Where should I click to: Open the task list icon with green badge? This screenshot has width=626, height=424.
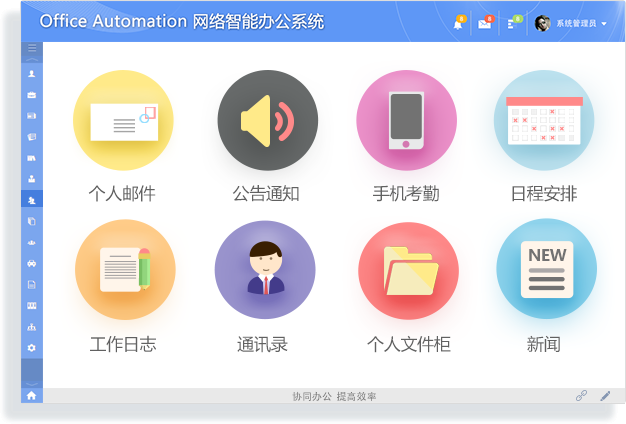(x=513, y=24)
